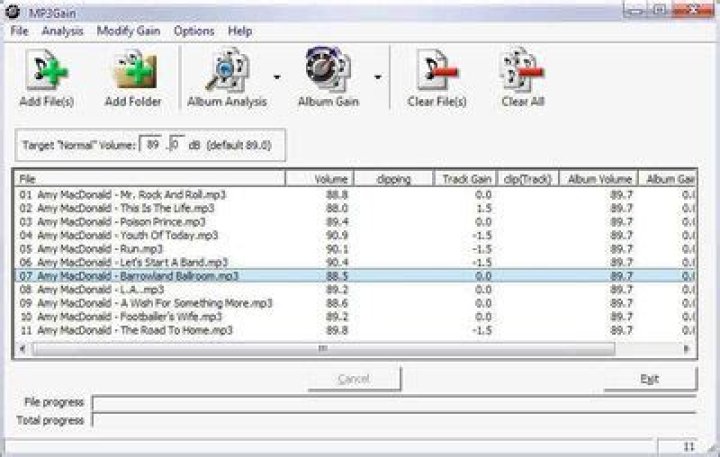The width and height of the screenshot is (720, 457).
Task: Click the status bar file count 11
Action: click(x=689, y=446)
